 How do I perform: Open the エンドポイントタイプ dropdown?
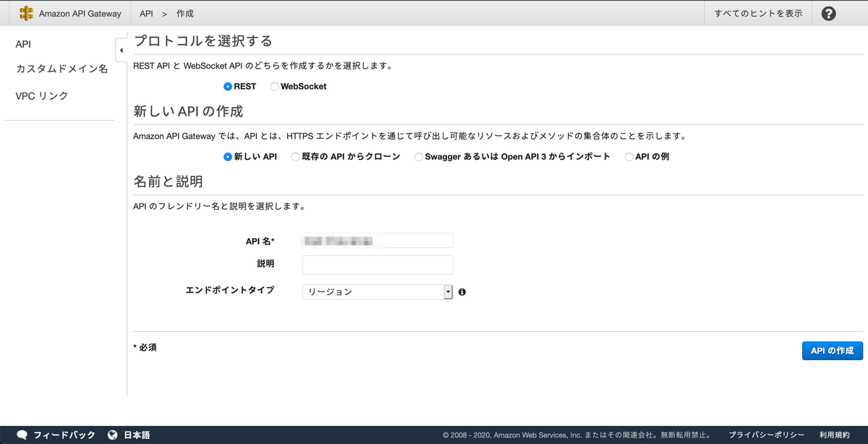pyautogui.click(x=378, y=291)
